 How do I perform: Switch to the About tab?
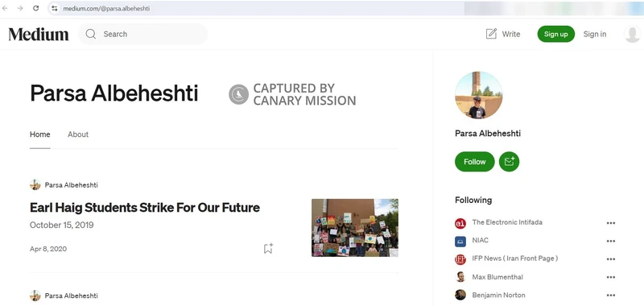pyautogui.click(x=78, y=134)
